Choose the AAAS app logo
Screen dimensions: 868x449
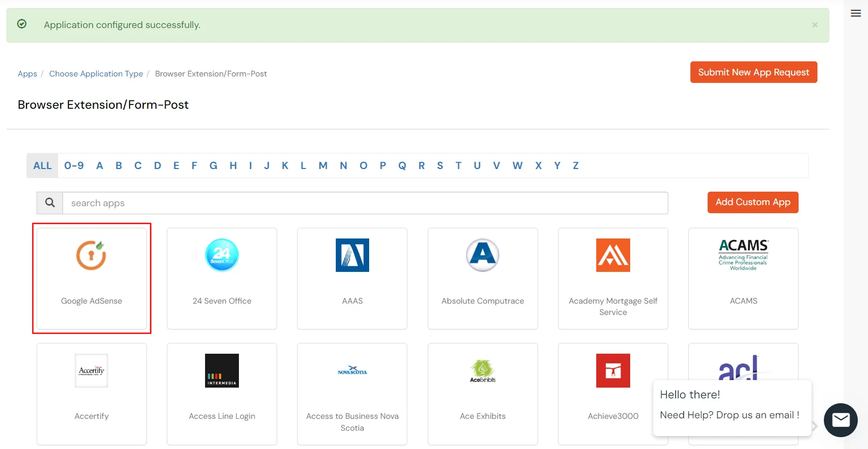tap(352, 255)
